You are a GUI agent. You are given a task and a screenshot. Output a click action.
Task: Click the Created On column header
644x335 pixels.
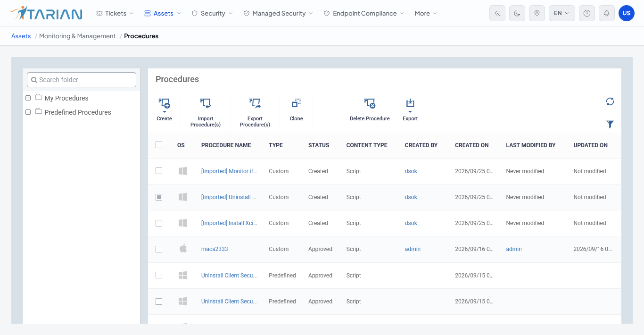tap(471, 145)
